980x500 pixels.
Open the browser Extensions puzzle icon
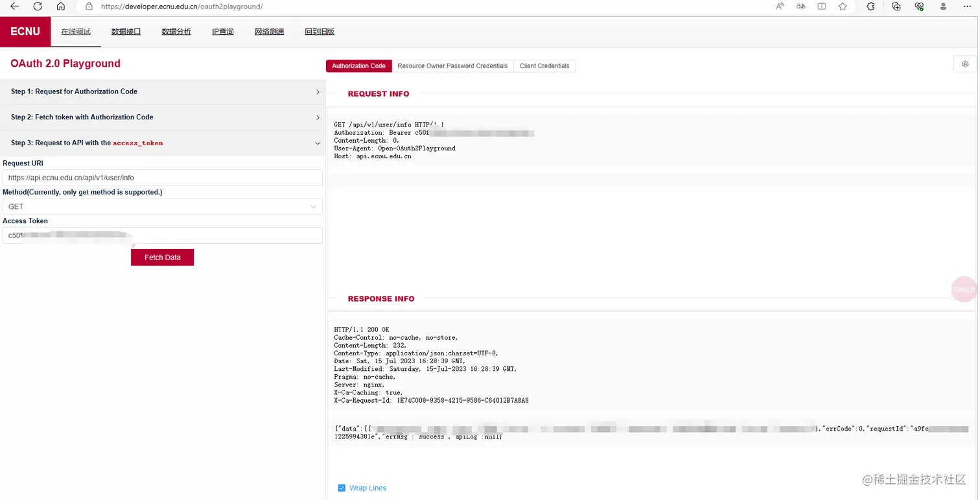[x=870, y=6]
